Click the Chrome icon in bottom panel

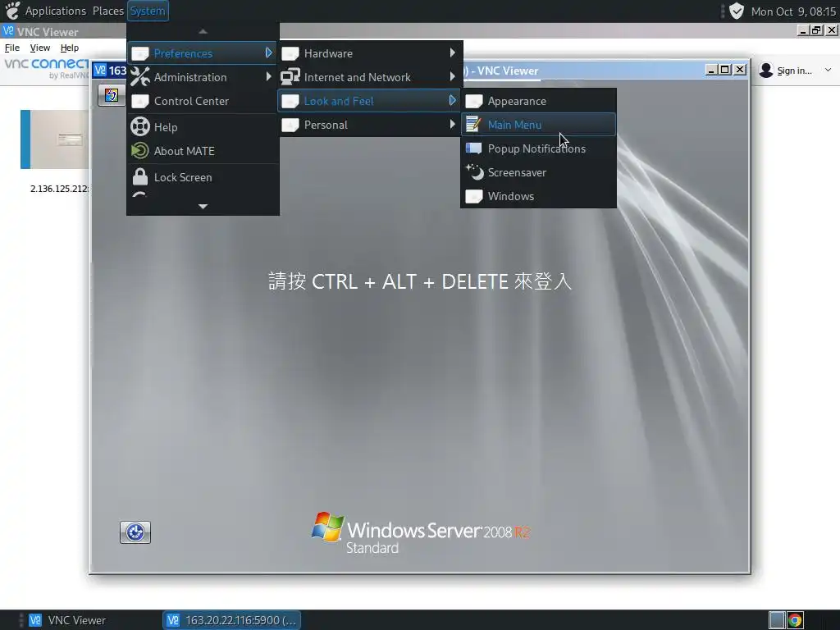(x=795, y=620)
